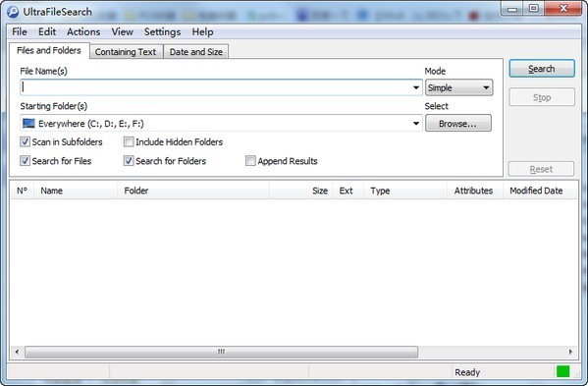The image size is (588, 386).
Task: Toggle Search for Folders checkbox
Action: coord(129,161)
